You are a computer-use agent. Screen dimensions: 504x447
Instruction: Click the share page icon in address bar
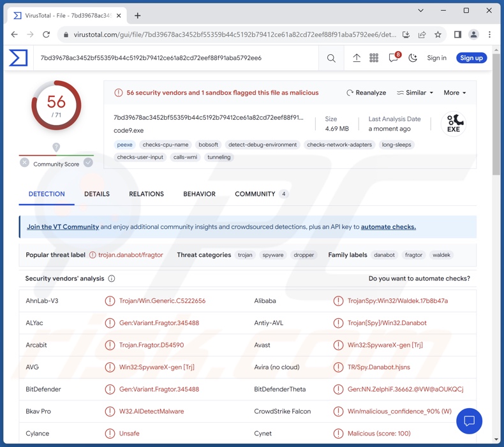click(422, 34)
